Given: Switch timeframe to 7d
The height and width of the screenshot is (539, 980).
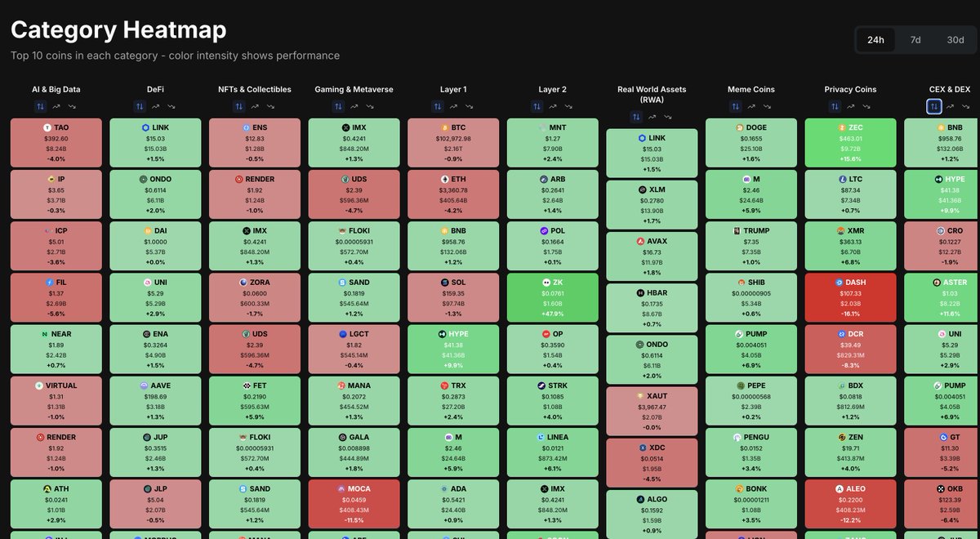Looking at the screenshot, I should pos(915,39).
